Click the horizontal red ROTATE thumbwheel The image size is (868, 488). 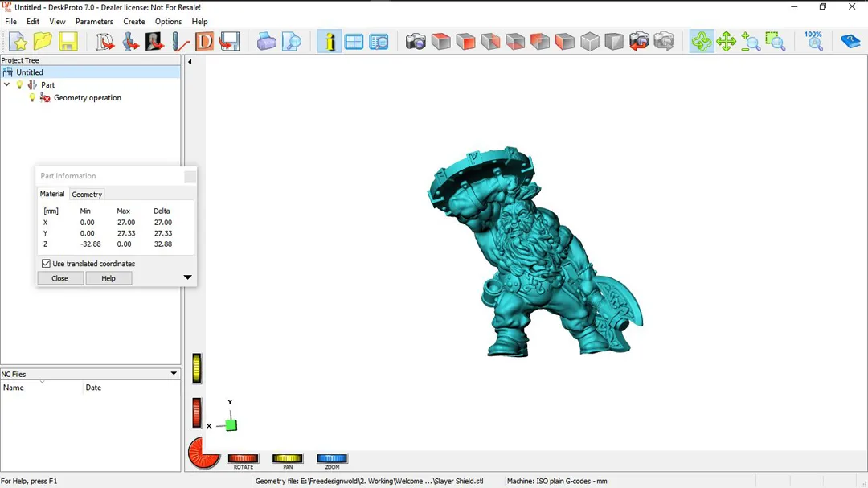coord(243,458)
